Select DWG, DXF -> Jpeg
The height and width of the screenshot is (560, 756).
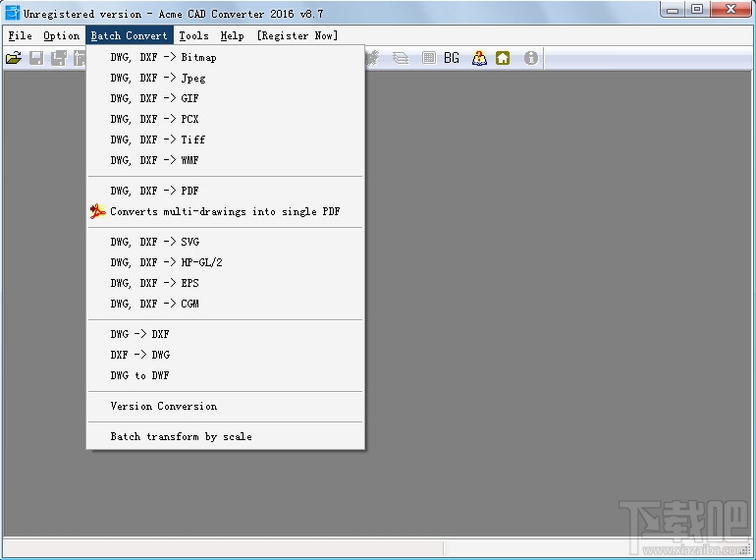click(x=225, y=79)
